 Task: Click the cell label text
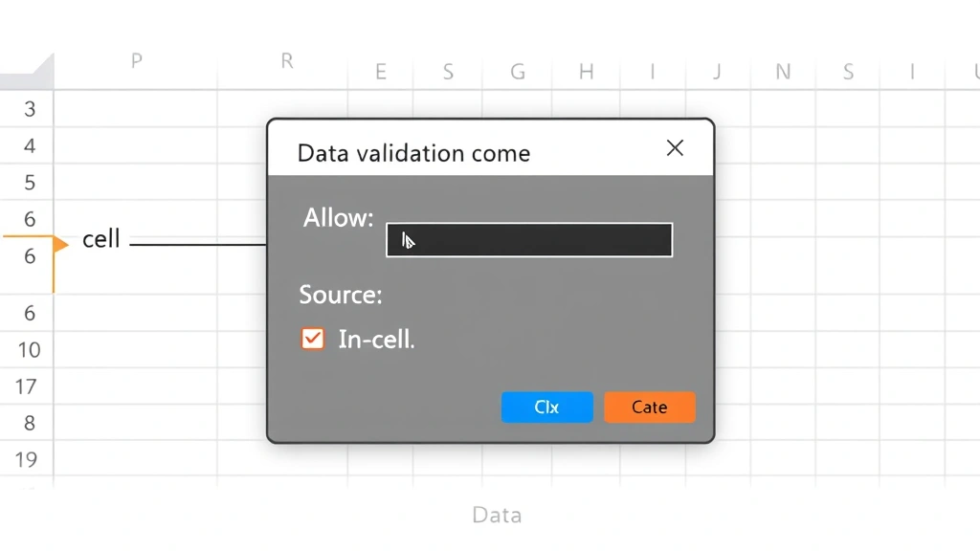(101, 239)
